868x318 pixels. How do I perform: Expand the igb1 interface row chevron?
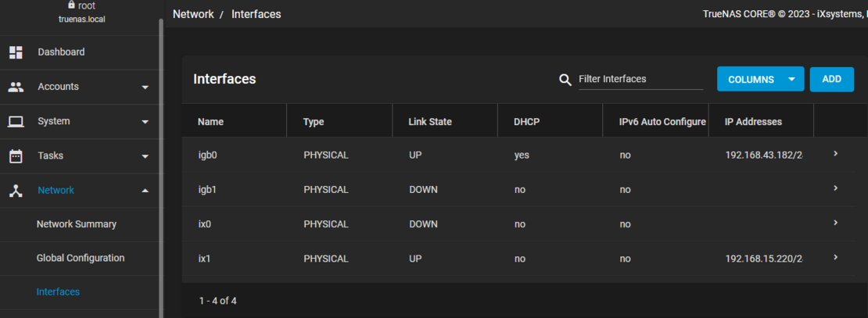coord(835,188)
